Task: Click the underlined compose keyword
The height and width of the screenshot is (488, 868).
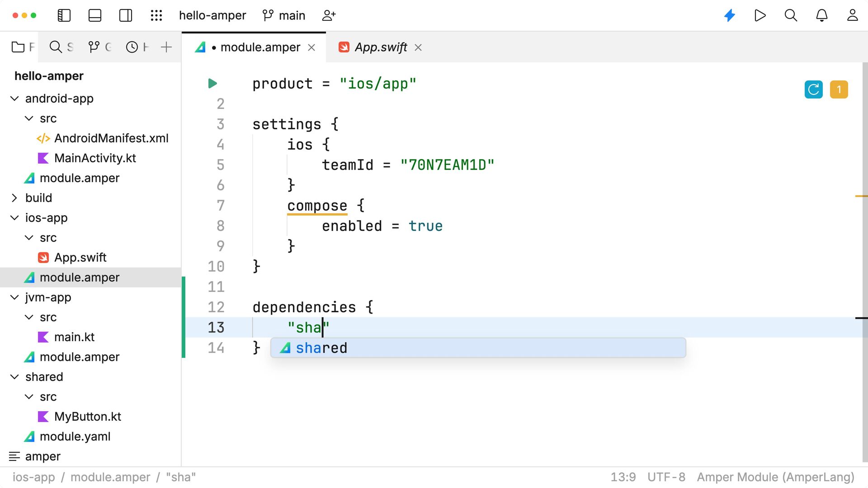Action: [317, 206]
